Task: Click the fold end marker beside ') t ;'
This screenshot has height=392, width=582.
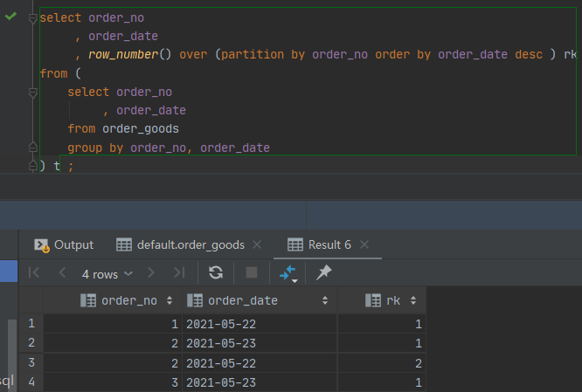Action: (x=32, y=166)
